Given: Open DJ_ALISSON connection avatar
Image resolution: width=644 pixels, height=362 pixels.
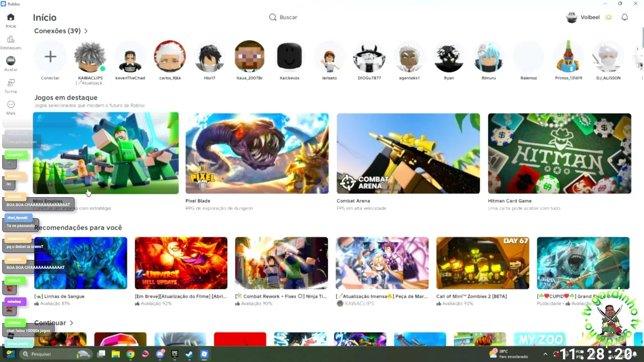Looking at the screenshot, I should pos(608,56).
